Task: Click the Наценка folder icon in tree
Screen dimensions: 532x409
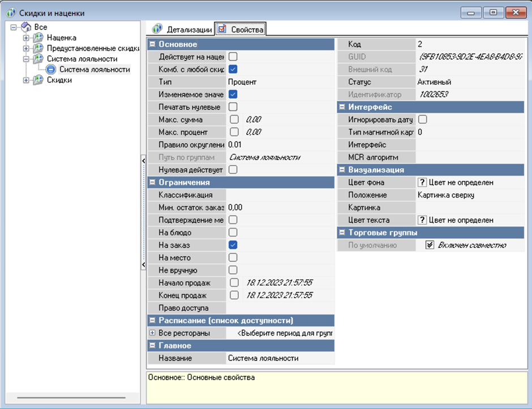Action: [38, 38]
